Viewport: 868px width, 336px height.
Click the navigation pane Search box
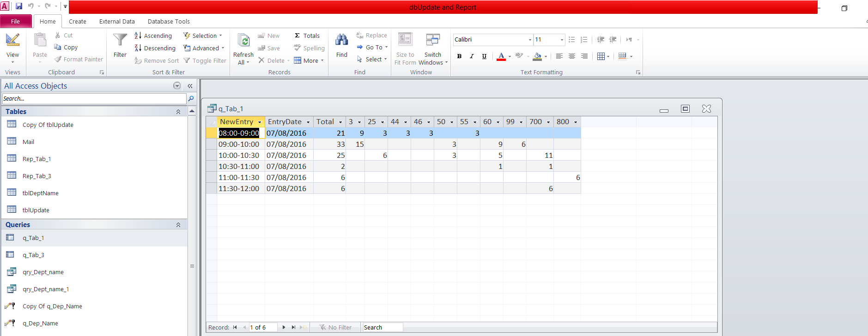pos(94,98)
